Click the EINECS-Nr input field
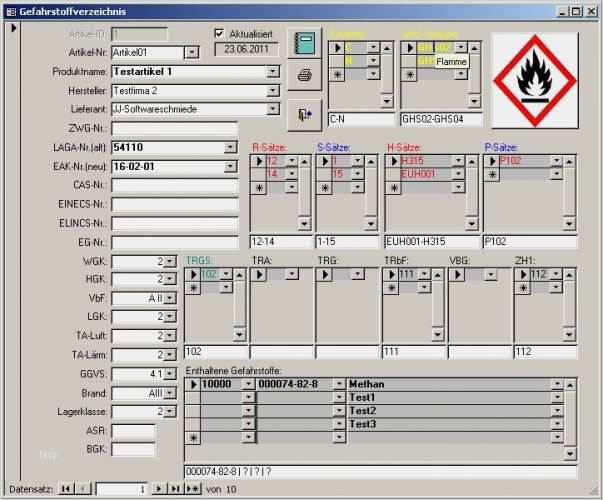This screenshot has width=603, height=500. (175, 204)
